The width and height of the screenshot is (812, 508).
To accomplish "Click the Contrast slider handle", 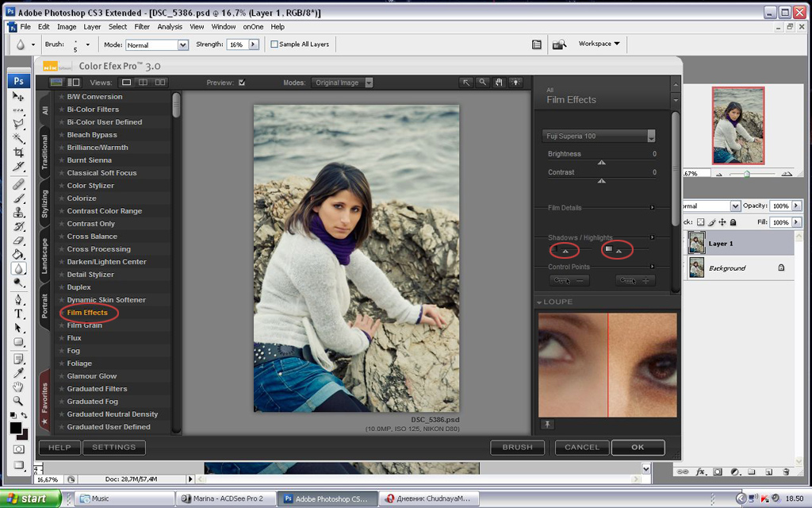I will tap(601, 181).
